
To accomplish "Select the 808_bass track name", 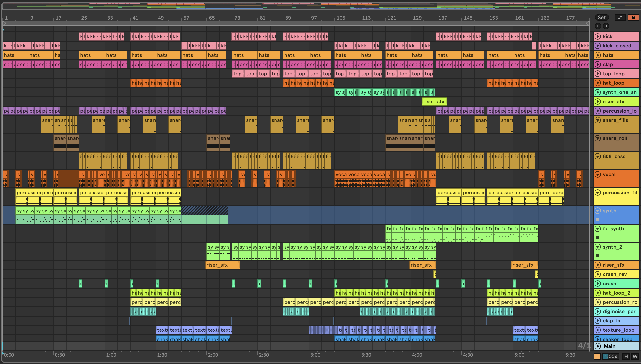I will (x=614, y=157).
